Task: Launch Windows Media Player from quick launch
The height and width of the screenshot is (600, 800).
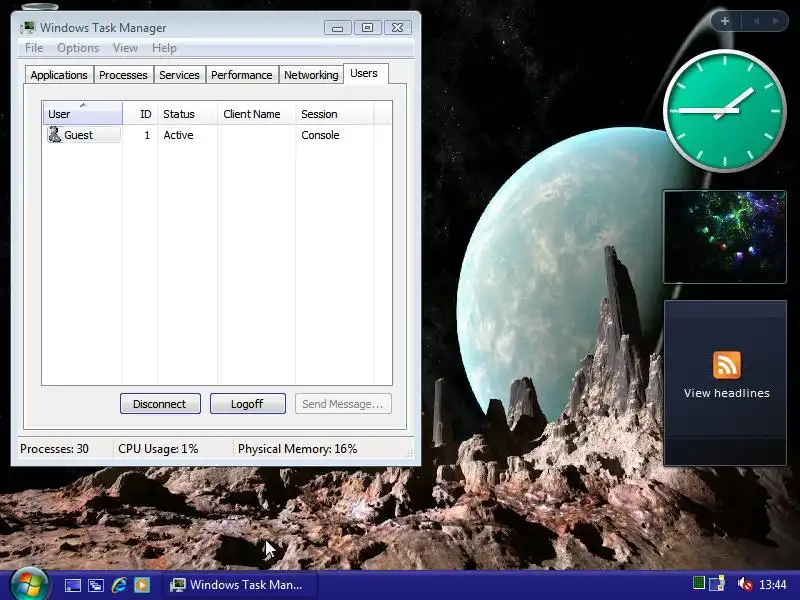Action: pos(142,585)
